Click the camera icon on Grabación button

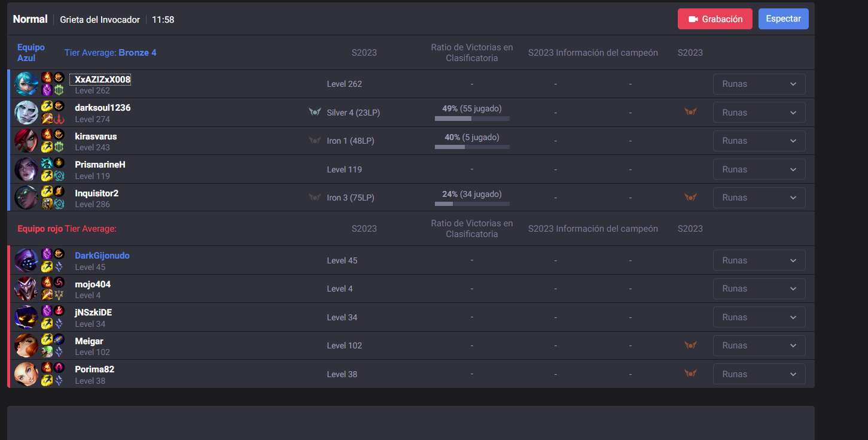pos(693,19)
